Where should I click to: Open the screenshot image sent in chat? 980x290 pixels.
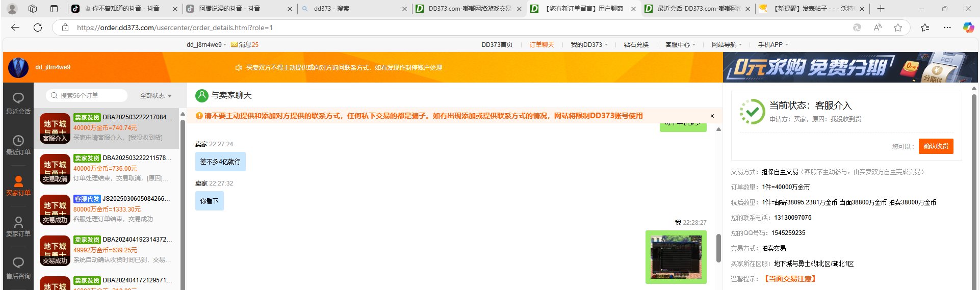point(676,257)
